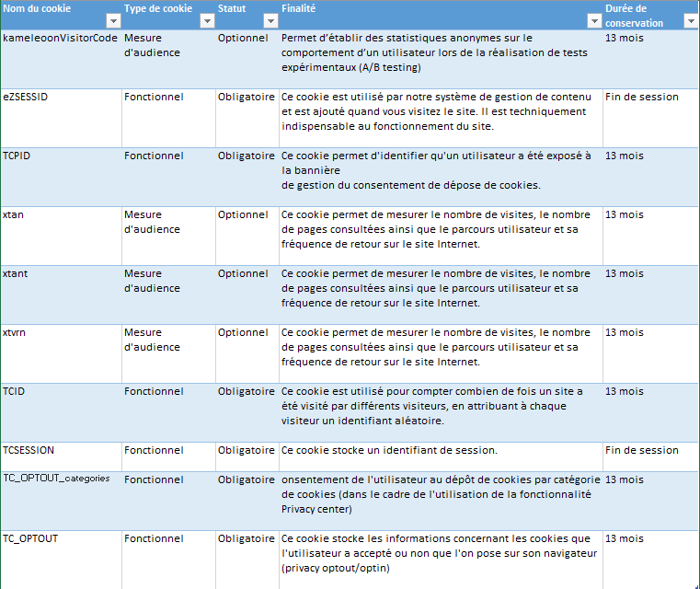Select the Privacy center description cell

pyautogui.click(x=442, y=501)
